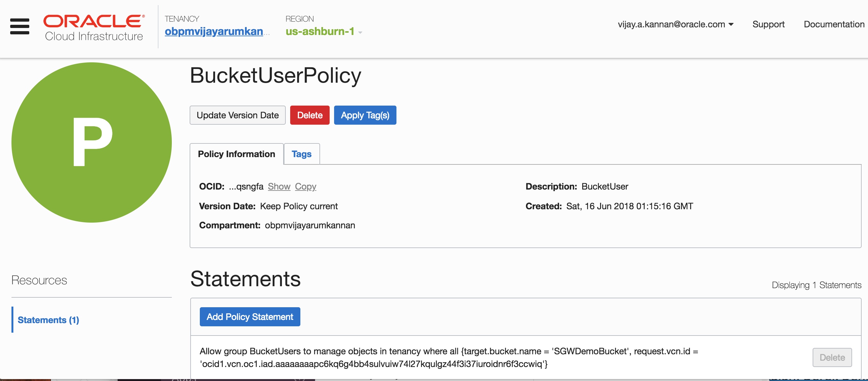Open the tenancy link obpmvijayarumkan
Image resolution: width=868 pixels, height=381 pixels.
213,31
